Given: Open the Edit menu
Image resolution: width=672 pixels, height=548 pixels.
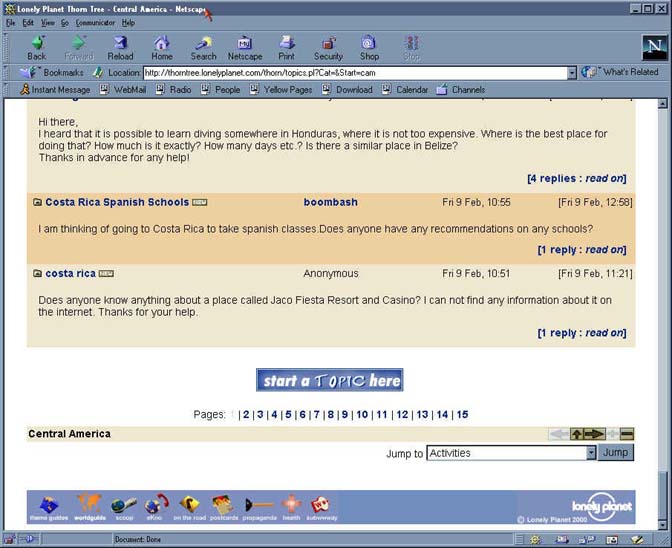Looking at the screenshot, I should coord(28,23).
